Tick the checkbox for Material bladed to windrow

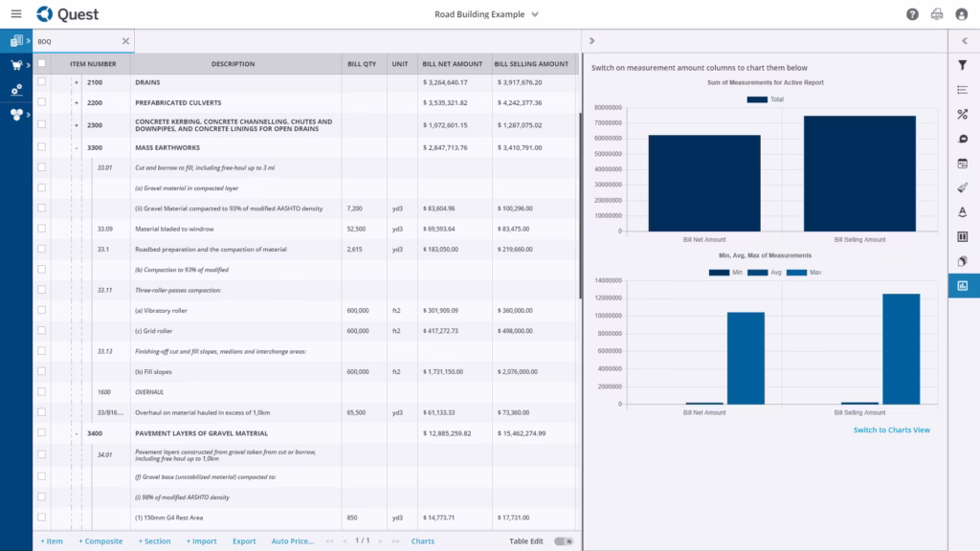pyautogui.click(x=42, y=229)
